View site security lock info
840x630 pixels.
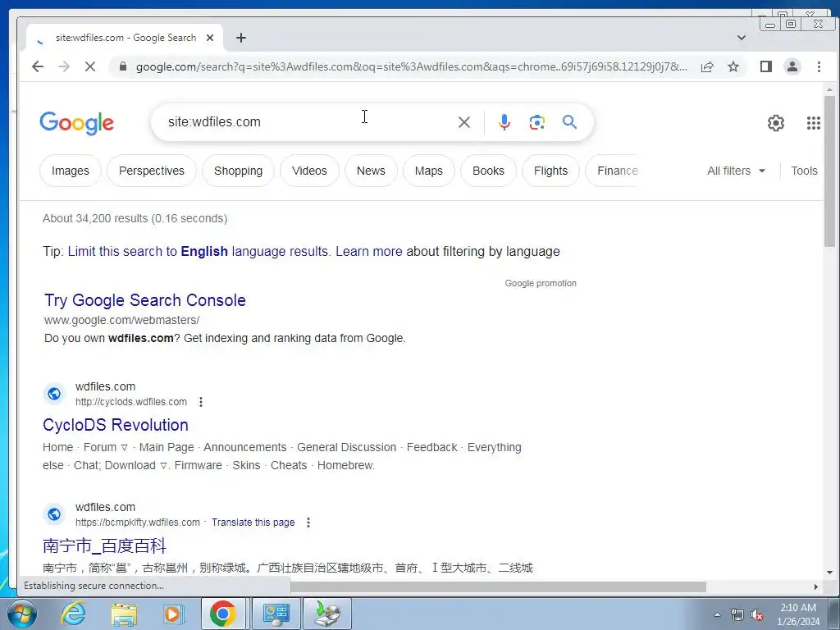point(123,66)
